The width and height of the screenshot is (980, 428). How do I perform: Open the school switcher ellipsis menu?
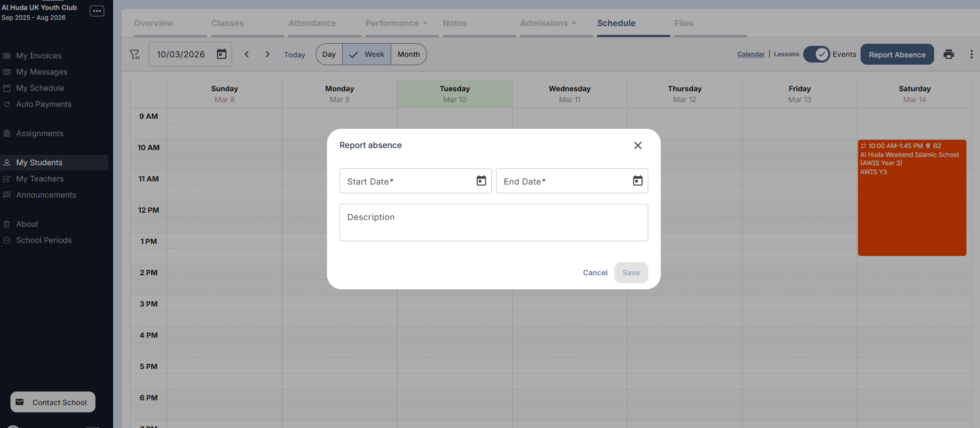97,11
